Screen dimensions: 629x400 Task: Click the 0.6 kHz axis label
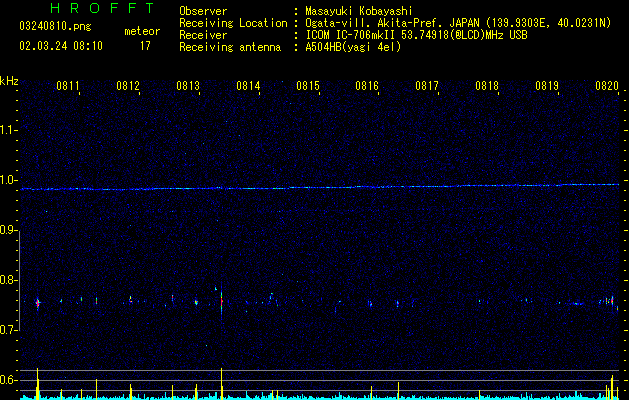point(9,380)
